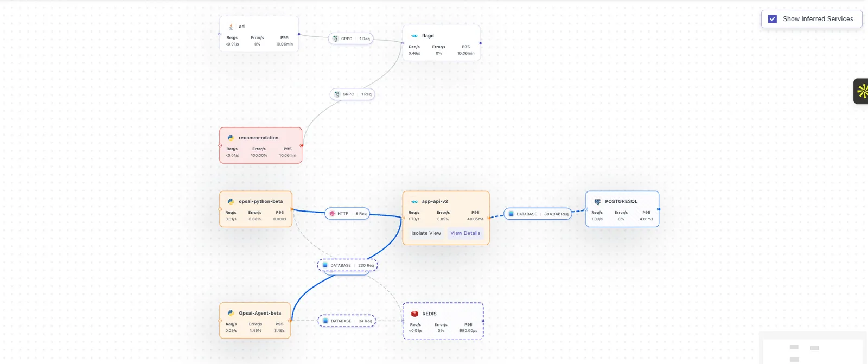Select the flagd service node title
Screen dimensions: 868x364
click(x=428, y=36)
